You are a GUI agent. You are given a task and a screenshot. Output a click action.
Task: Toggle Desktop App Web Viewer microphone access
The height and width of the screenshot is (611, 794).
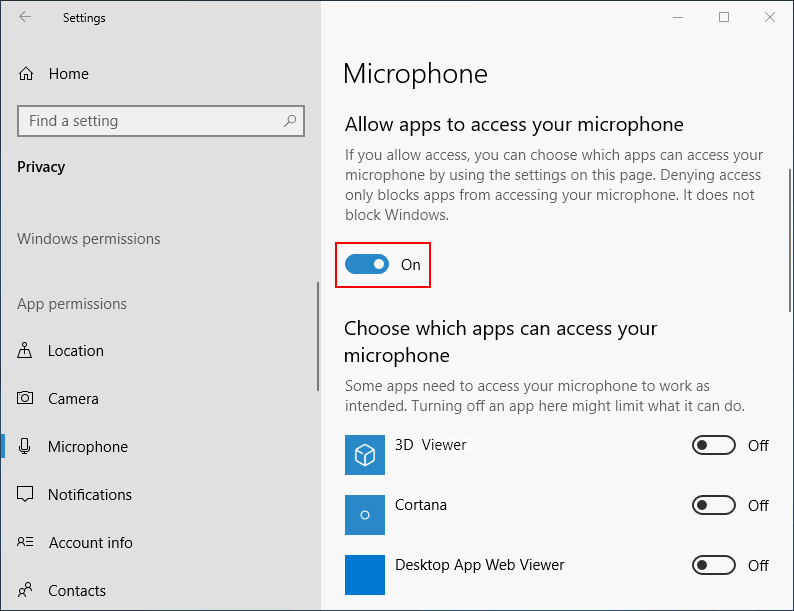pos(713,565)
